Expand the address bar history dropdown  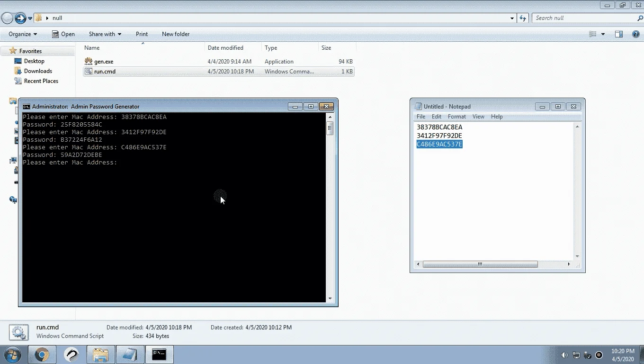coord(512,18)
